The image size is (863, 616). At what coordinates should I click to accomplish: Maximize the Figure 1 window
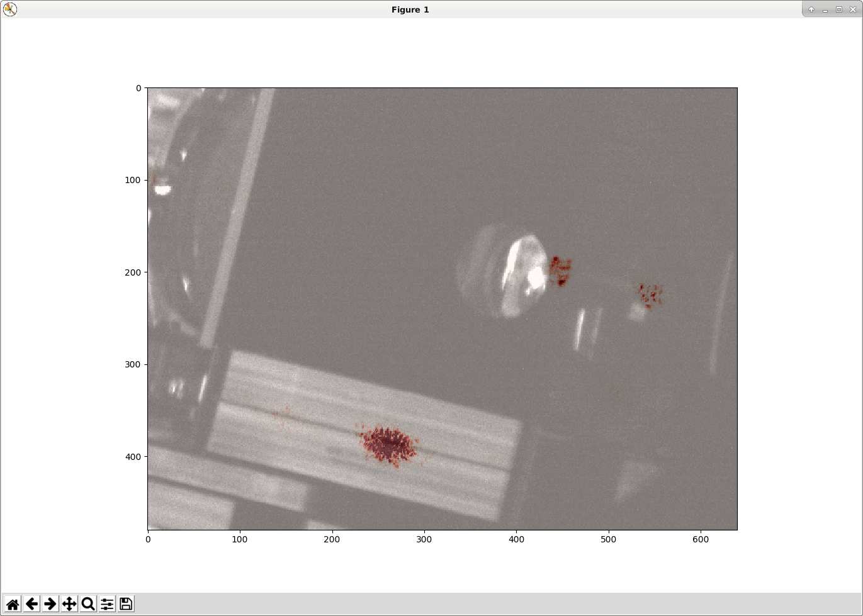click(x=839, y=9)
